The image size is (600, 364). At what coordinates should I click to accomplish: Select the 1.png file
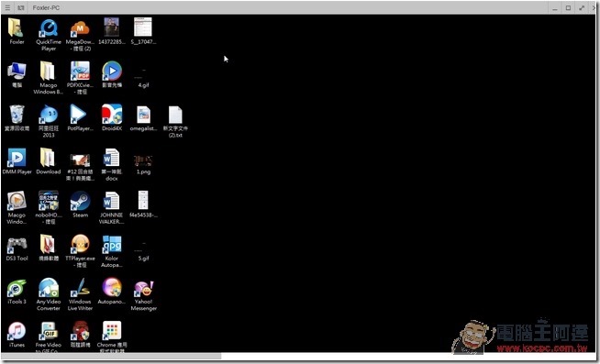(143, 160)
